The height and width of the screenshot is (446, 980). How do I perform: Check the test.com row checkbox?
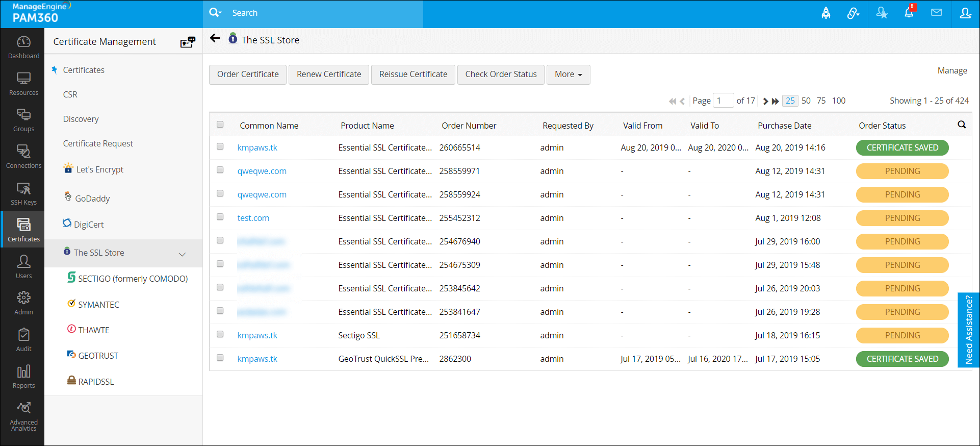220,217
